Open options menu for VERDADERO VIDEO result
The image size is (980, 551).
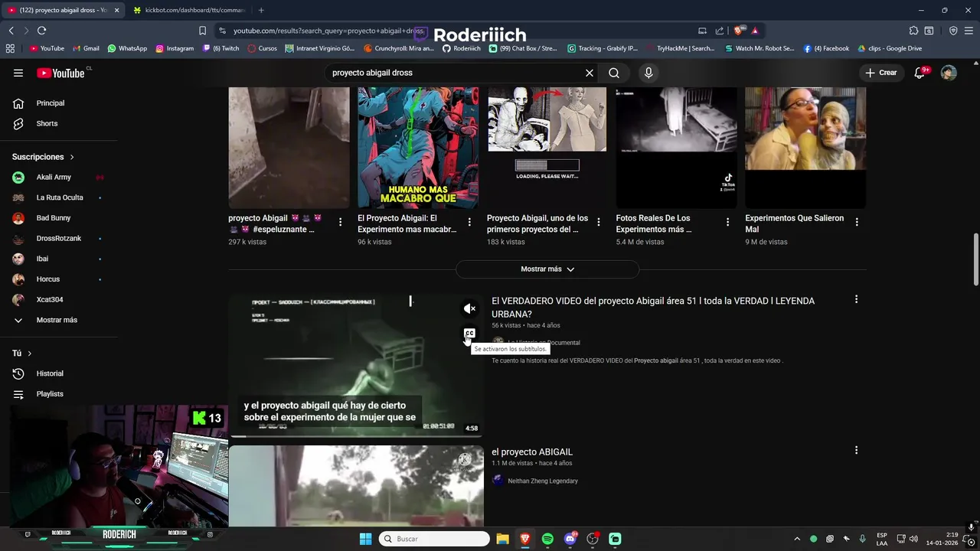[x=856, y=299]
